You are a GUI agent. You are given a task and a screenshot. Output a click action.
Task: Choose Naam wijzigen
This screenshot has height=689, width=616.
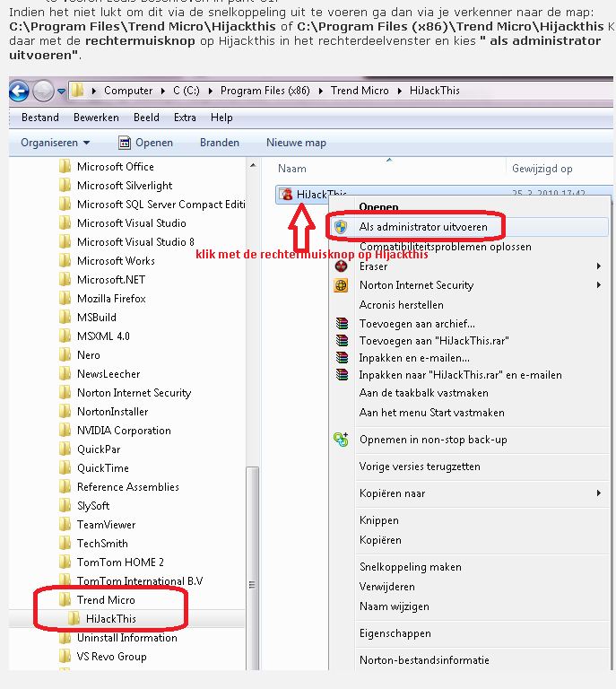tap(395, 606)
